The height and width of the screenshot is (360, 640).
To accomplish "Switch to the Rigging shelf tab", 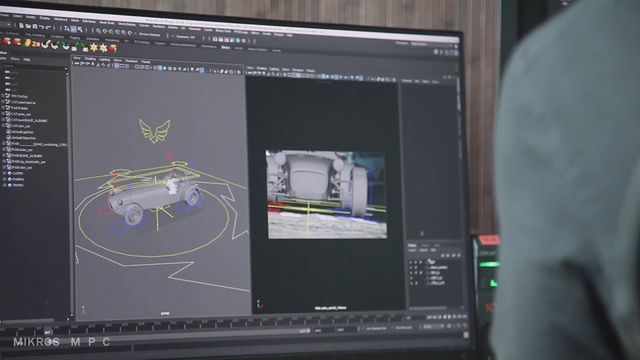I will (75, 38).
